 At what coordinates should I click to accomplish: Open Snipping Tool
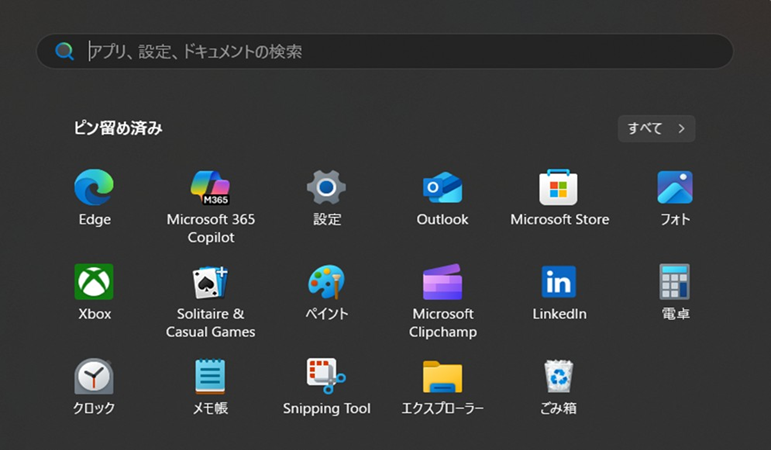click(326, 377)
